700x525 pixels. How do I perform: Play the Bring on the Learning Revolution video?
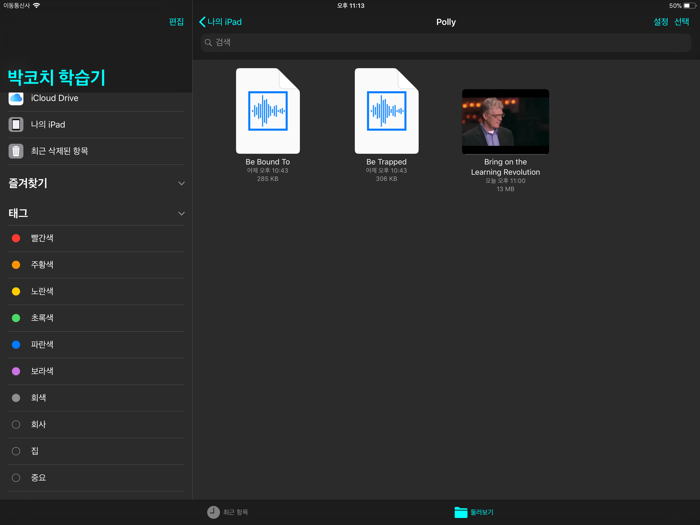(505, 121)
